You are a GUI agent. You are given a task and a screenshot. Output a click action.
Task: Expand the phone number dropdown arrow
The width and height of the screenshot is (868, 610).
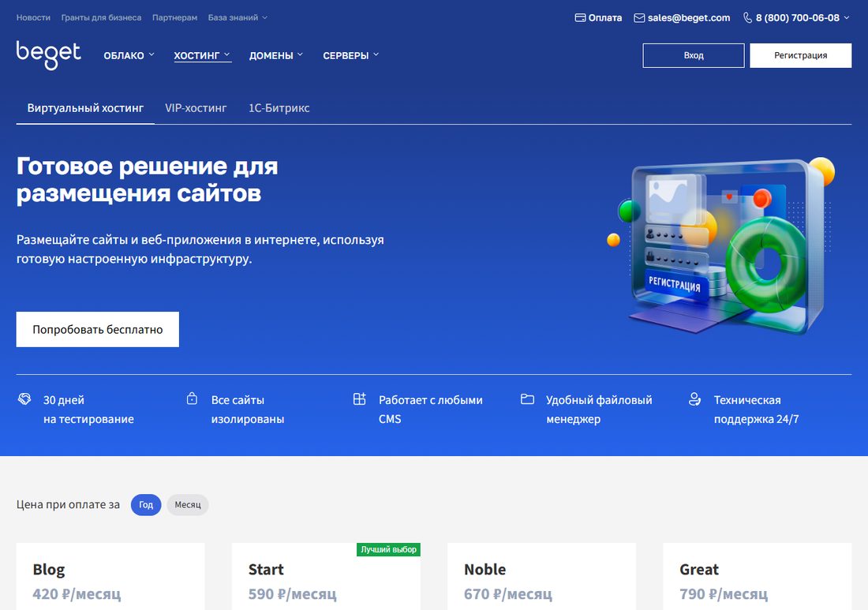pyautogui.click(x=847, y=17)
